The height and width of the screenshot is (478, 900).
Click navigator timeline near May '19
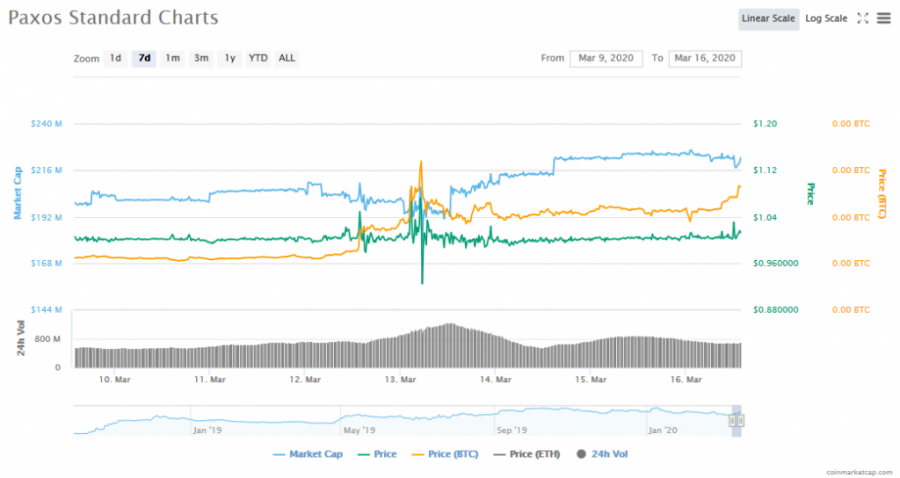(359, 430)
